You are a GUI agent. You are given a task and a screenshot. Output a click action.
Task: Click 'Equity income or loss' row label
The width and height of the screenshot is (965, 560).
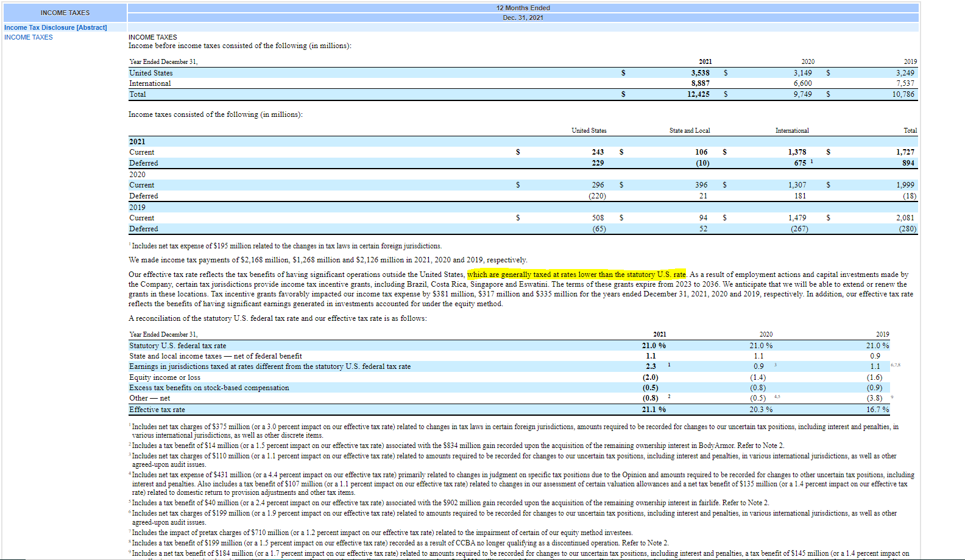(x=164, y=377)
